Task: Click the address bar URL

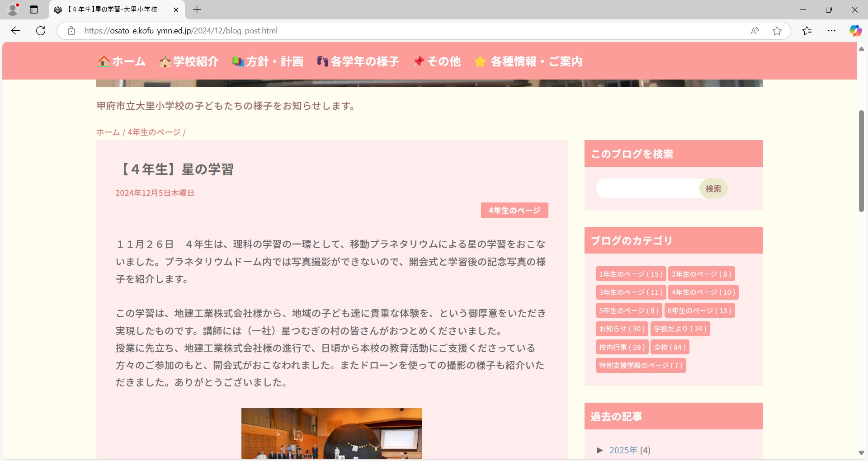Action: click(181, 31)
